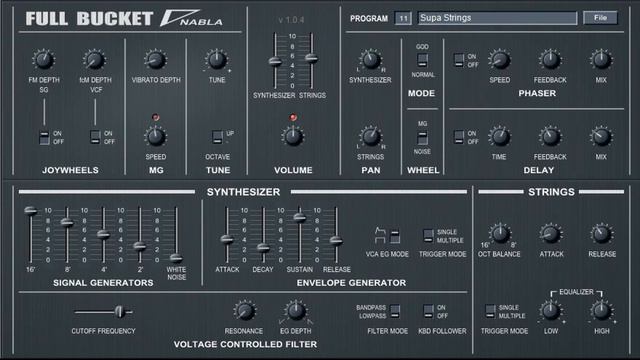Click the Strings Oct Balance knob

point(500,234)
